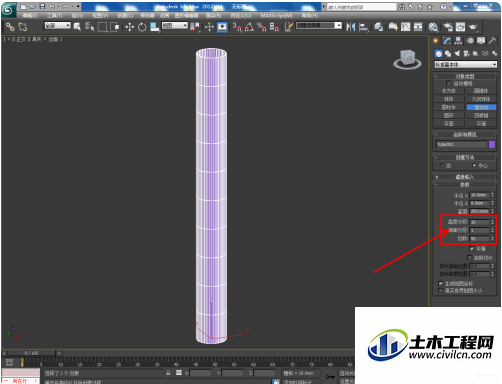Collapse the Object Type rollout header

click(465, 76)
